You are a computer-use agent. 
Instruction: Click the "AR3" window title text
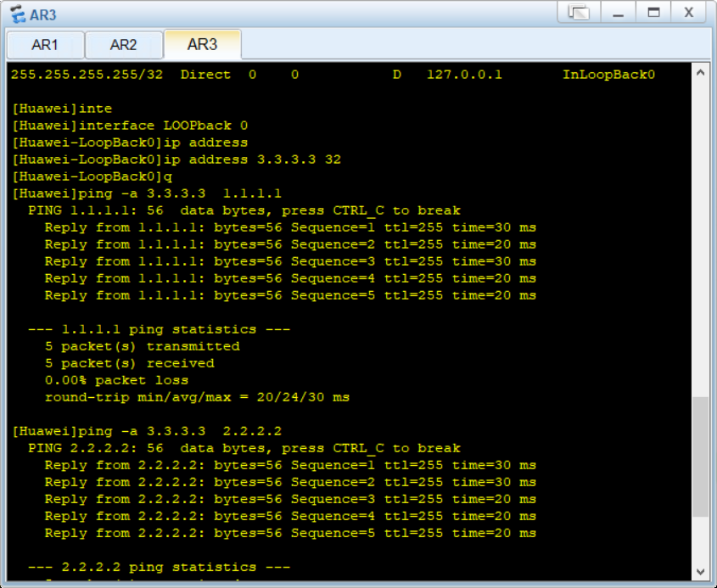[x=43, y=15]
